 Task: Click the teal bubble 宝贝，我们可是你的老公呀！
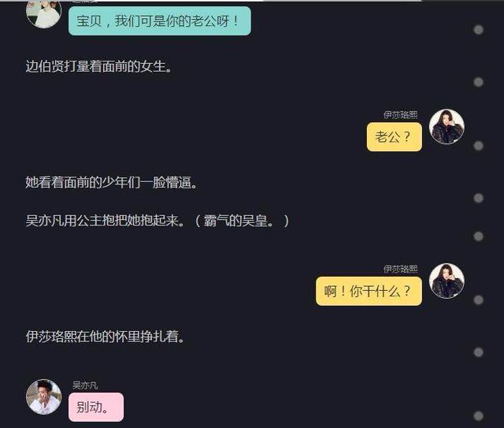(x=160, y=21)
